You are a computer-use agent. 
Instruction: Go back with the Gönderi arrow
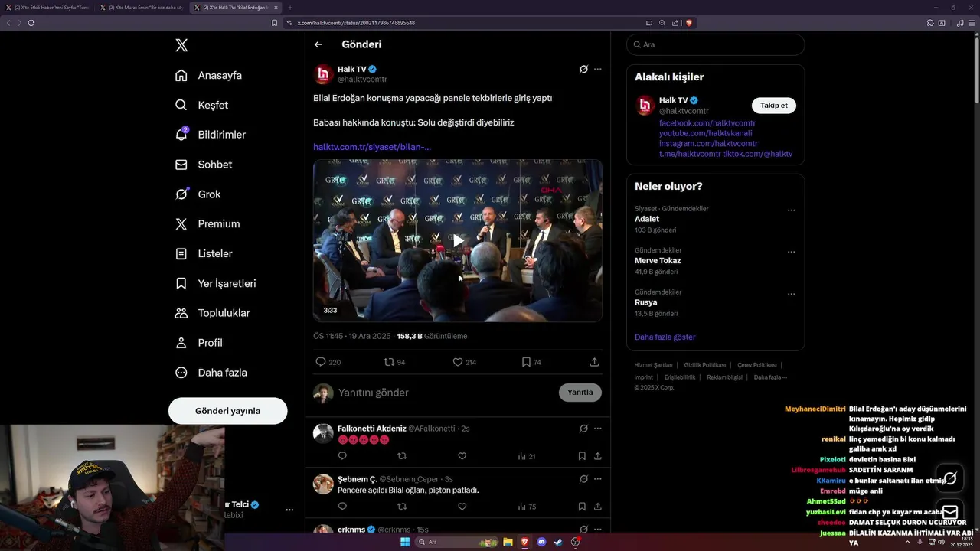click(318, 44)
